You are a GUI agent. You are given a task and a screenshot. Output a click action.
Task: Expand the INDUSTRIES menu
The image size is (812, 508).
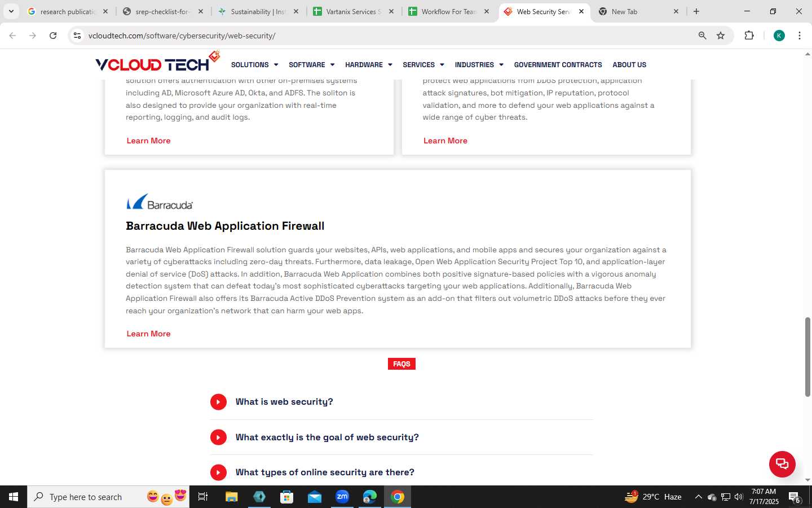pyautogui.click(x=479, y=65)
